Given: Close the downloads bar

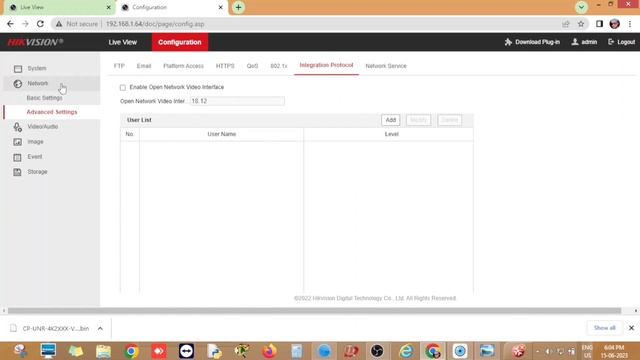Looking at the screenshot, I should 631,328.
